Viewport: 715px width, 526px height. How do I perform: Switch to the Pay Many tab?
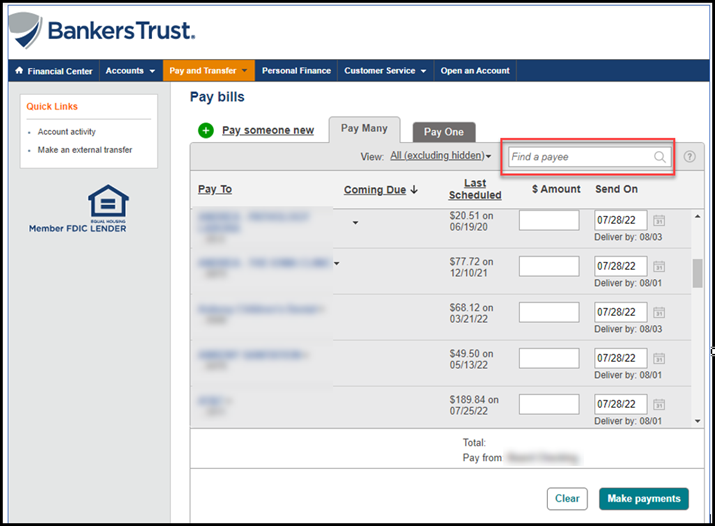(x=364, y=129)
